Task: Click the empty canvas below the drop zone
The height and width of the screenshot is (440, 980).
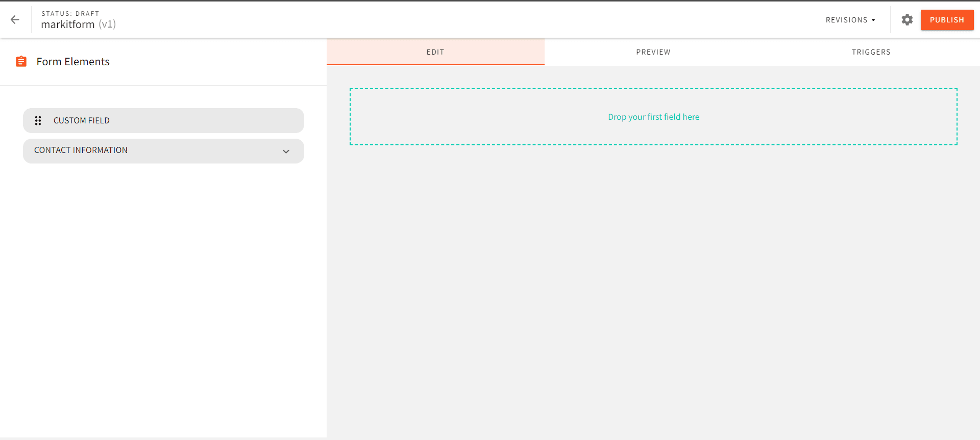Action: click(653, 286)
